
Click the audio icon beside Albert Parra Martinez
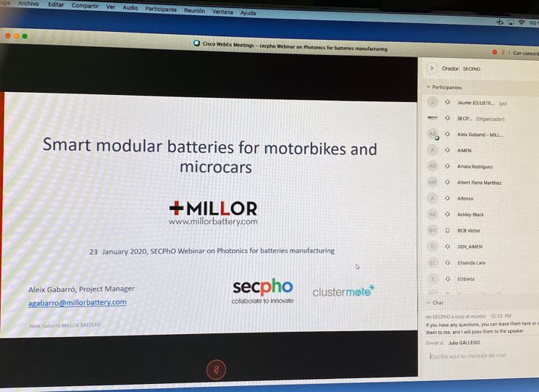(447, 183)
